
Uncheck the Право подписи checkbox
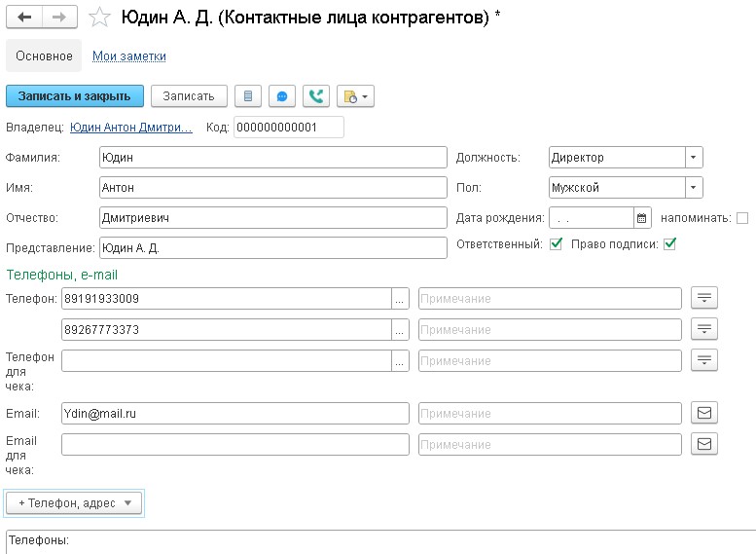click(669, 244)
